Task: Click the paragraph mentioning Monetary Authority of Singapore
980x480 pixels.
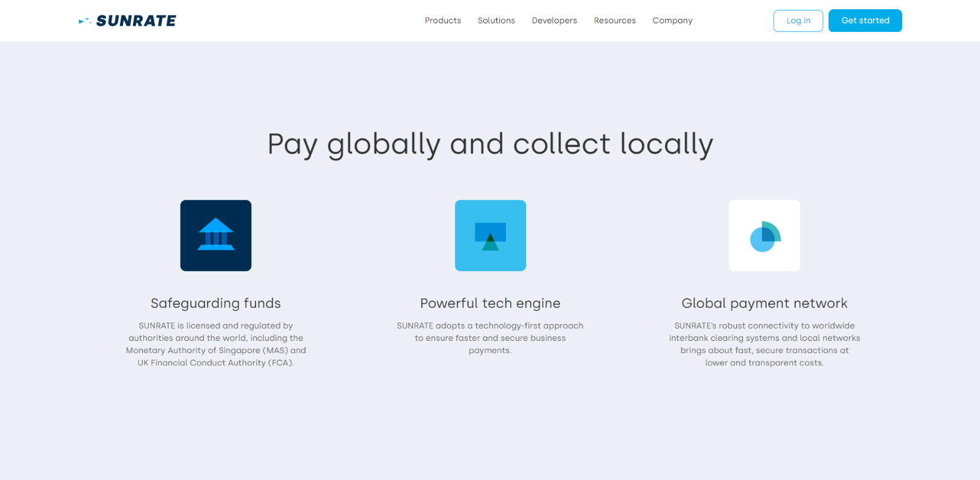Action: [216, 345]
